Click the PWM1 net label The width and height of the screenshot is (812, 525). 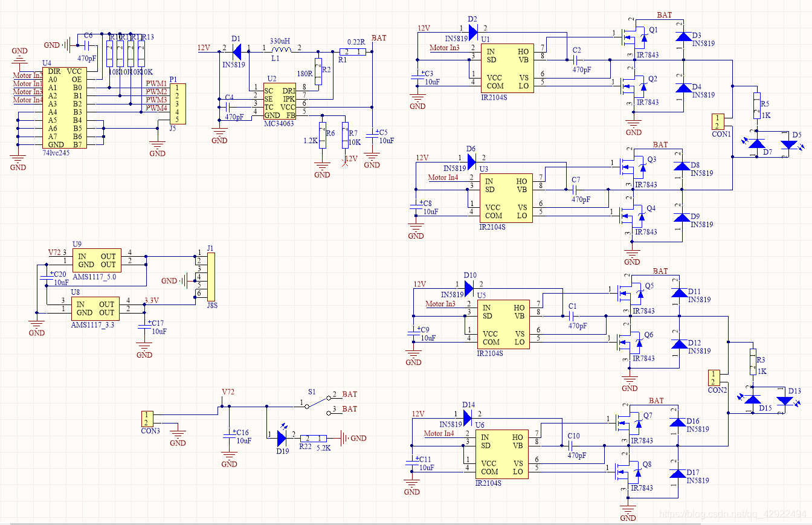tap(157, 83)
